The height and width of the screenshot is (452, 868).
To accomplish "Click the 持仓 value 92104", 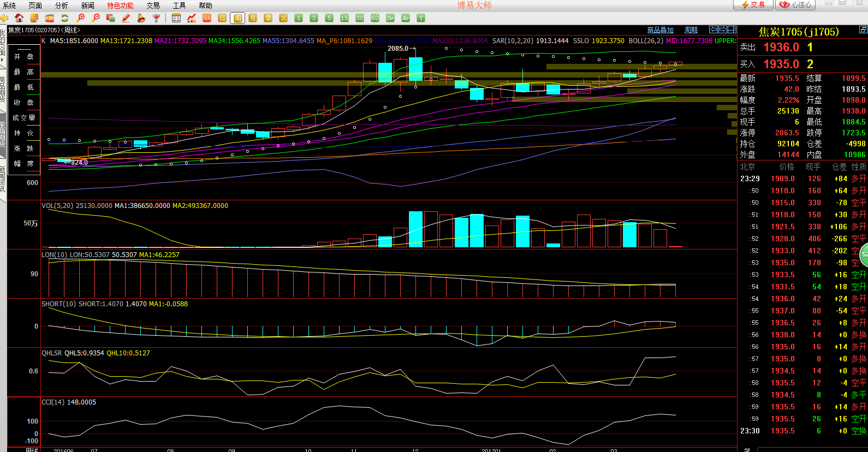I will (x=788, y=144).
